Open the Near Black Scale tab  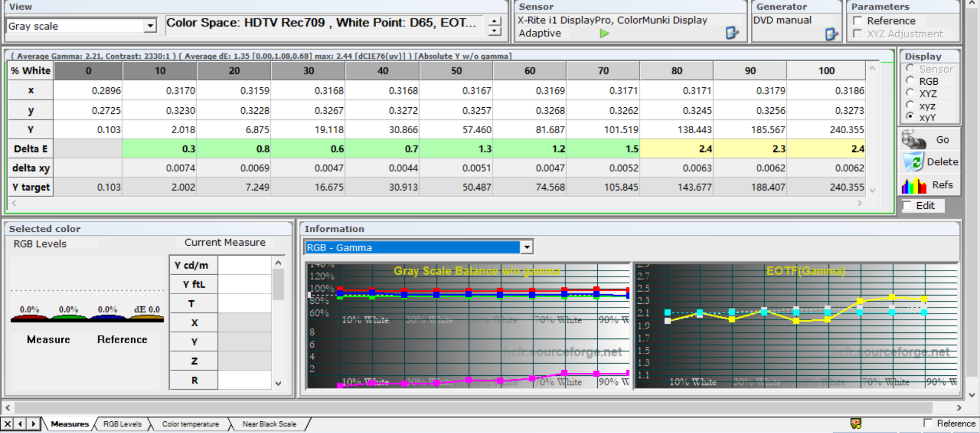[269, 424]
